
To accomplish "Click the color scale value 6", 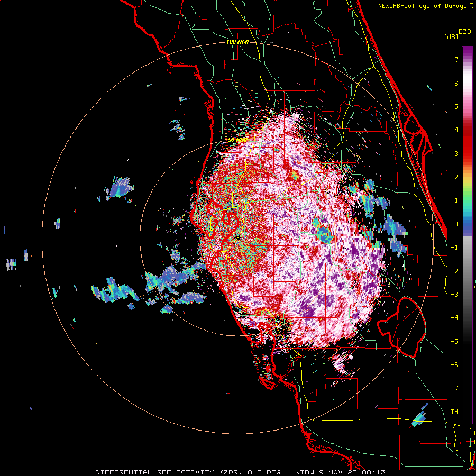I will point(456,83).
